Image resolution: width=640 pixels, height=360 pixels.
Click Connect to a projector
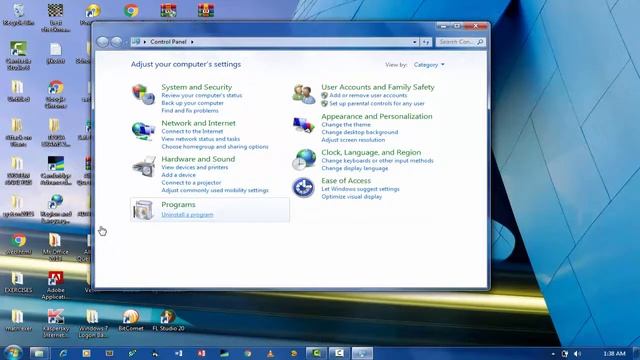(x=191, y=182)
